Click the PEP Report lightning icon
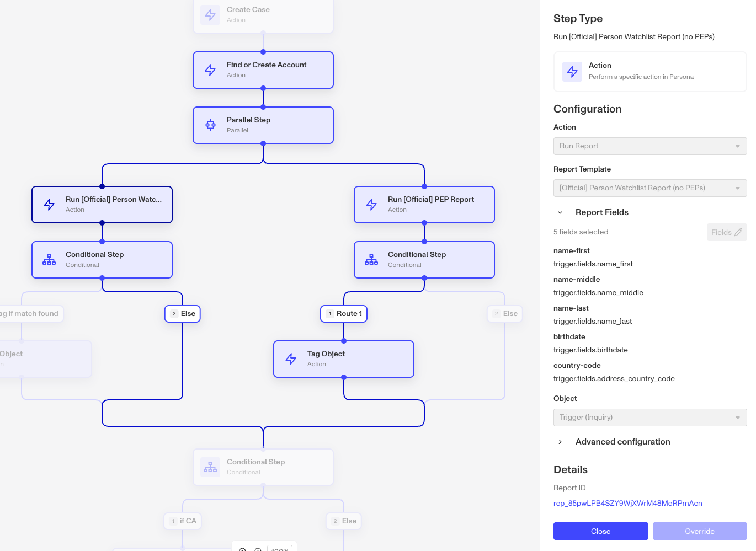756x551 pixels. tap(371, 205)
